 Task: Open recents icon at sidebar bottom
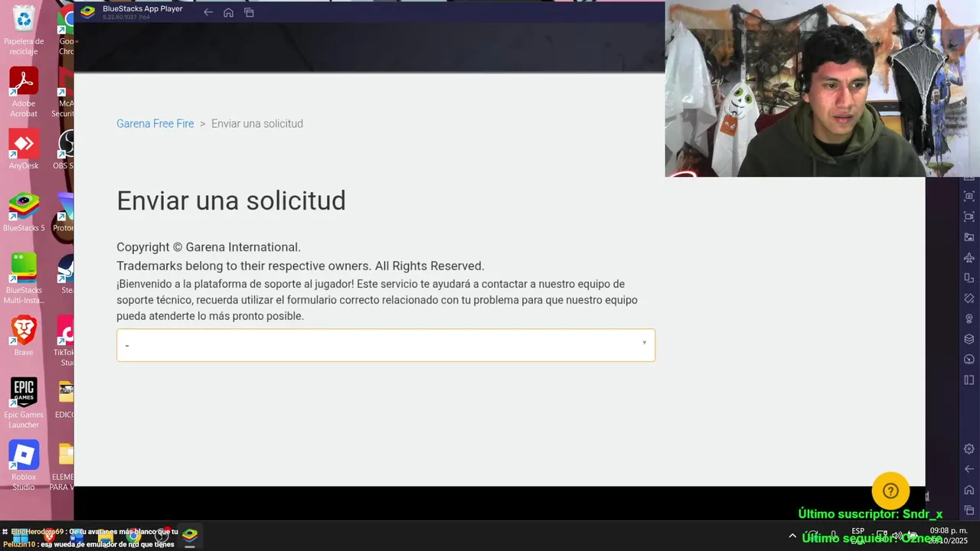coord(969,510)
